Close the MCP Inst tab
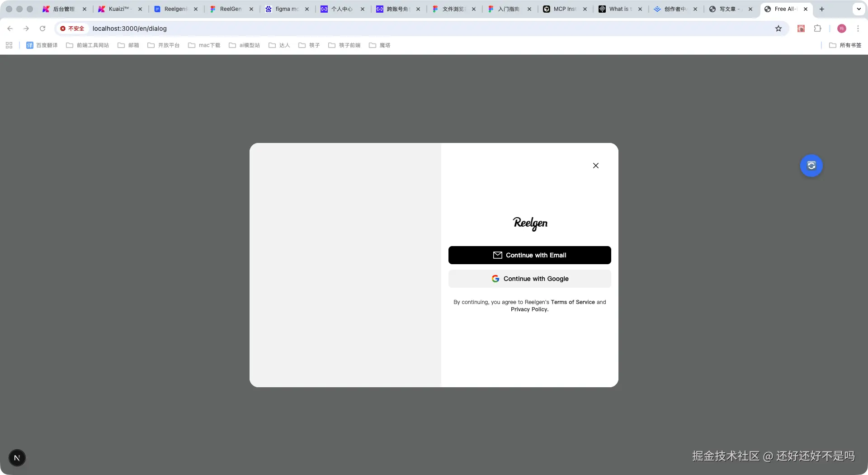This screenshot has height=475, width=868. click(585, 9)
